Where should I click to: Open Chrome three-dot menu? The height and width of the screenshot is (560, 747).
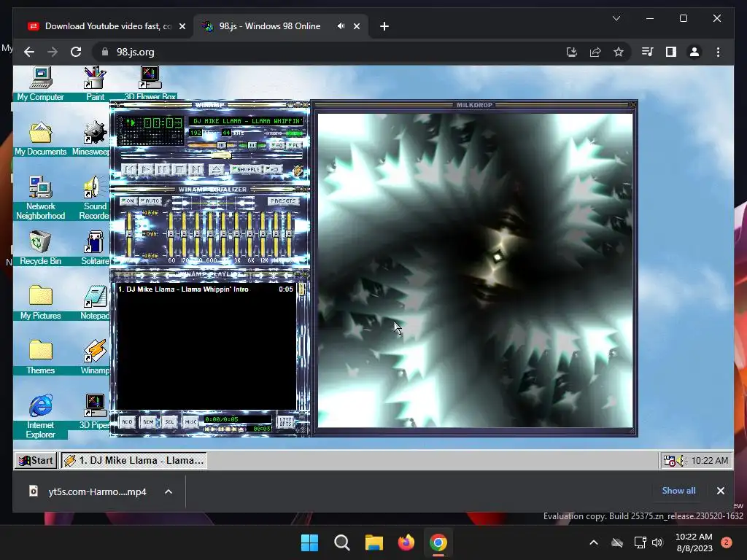718,52
